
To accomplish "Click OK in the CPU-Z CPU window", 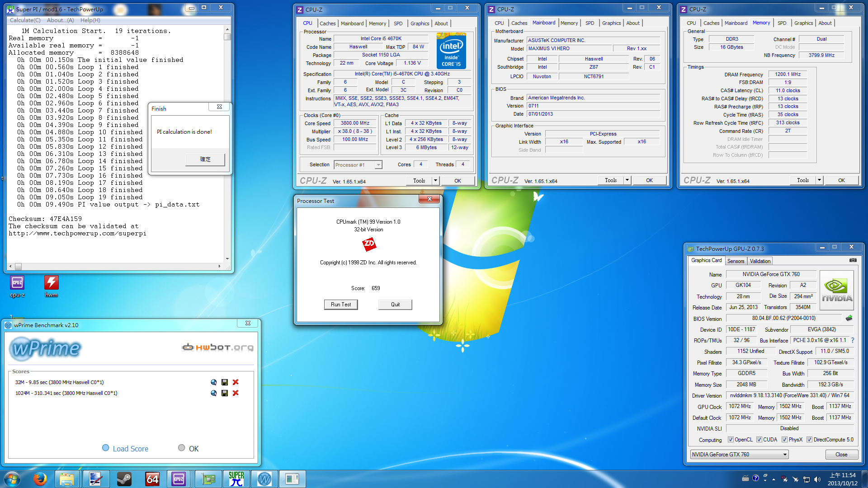I will [x=458, y=181].
